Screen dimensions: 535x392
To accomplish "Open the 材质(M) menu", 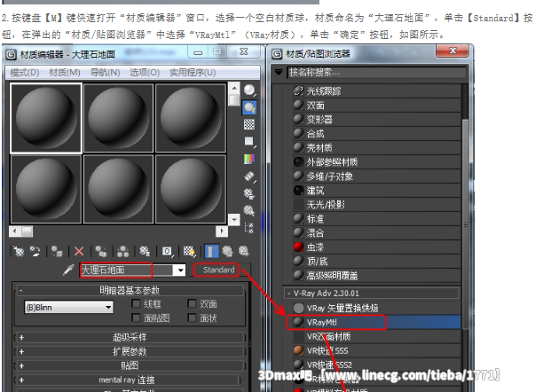I will [65, 73].
